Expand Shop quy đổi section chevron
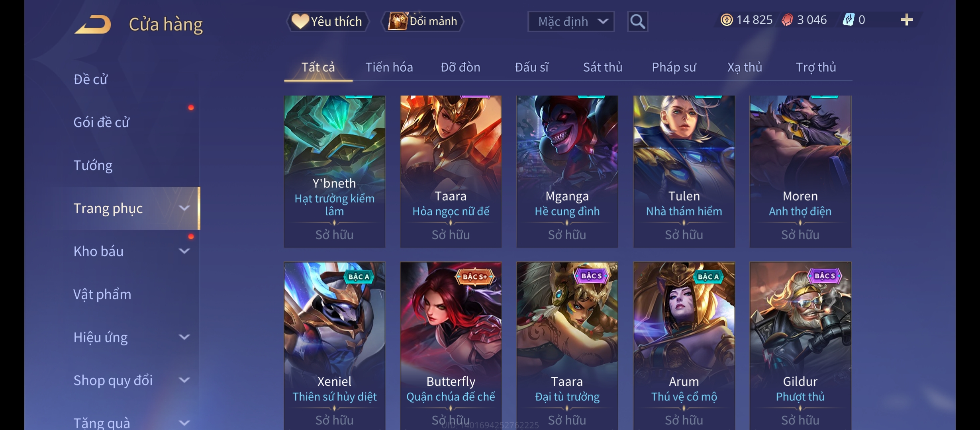 click(x=184, y=380)
